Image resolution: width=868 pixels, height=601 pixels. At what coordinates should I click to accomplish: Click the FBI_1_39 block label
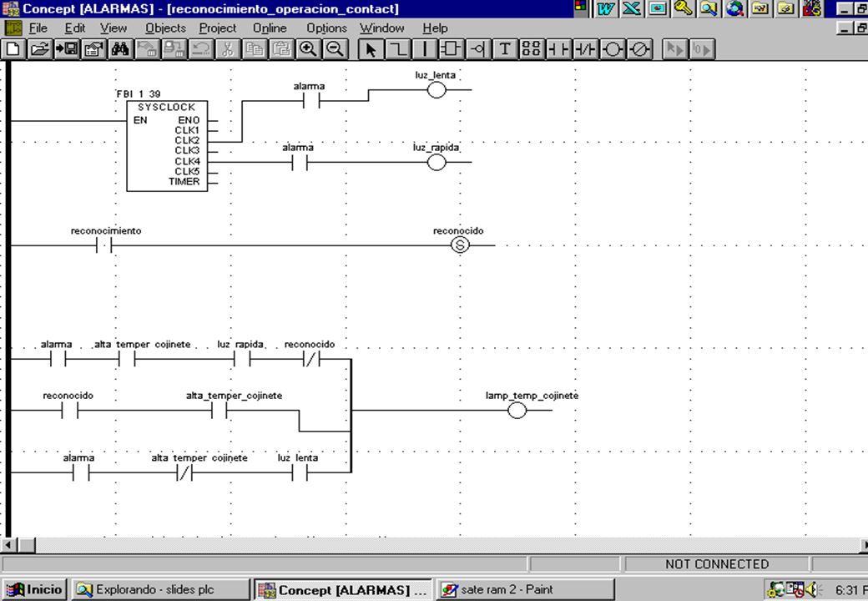coord(139,93)
